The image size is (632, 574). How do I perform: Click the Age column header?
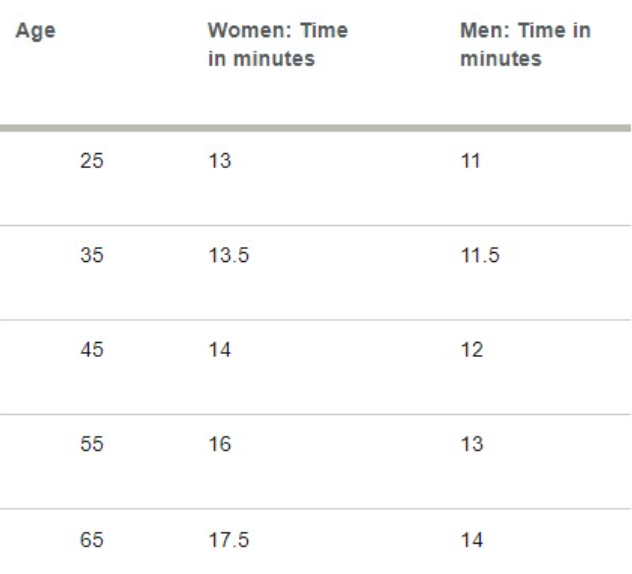35,31
